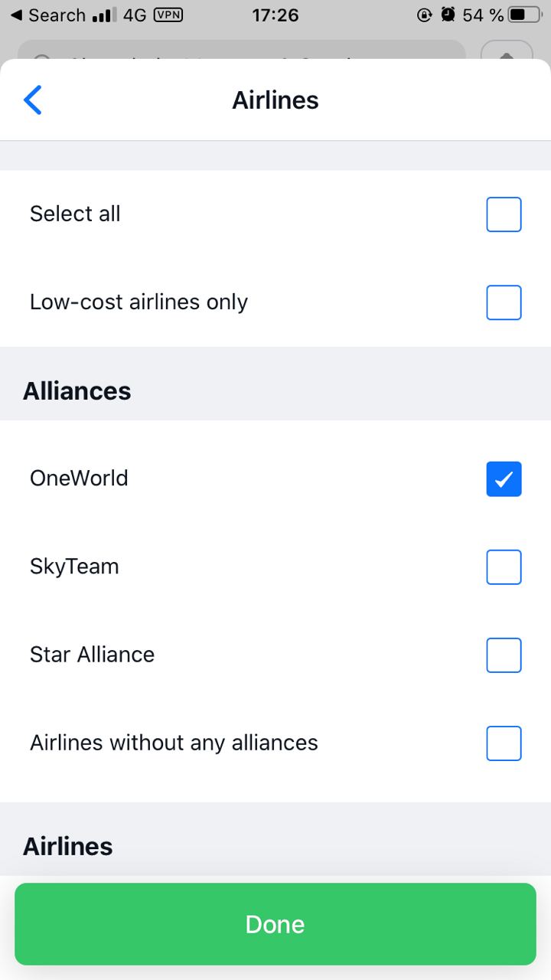Screen dimensions: 551x980
Task: Check the Select all checkbox
Action: pyautogui.click(x=504, y=214)
